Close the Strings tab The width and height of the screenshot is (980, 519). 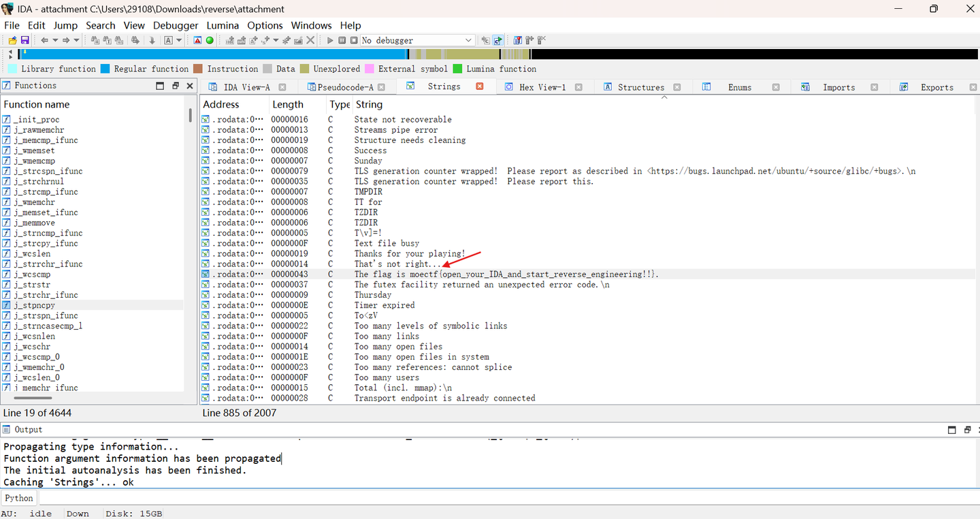point(480,86)
